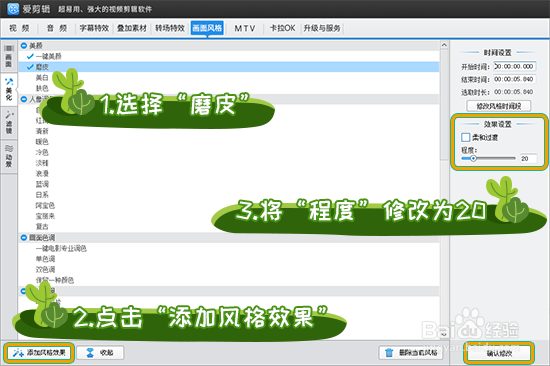Screen dimensions: 550x366
Task: Select the 单色调 item
Action: (x=45, y=259)
